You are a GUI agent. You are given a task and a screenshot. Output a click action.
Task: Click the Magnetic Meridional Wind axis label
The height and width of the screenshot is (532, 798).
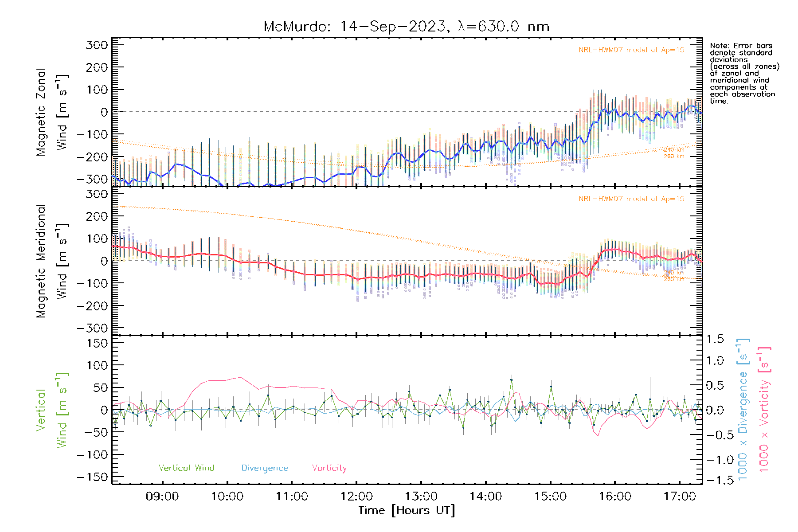pyautogui.click(x=52, y=261)
